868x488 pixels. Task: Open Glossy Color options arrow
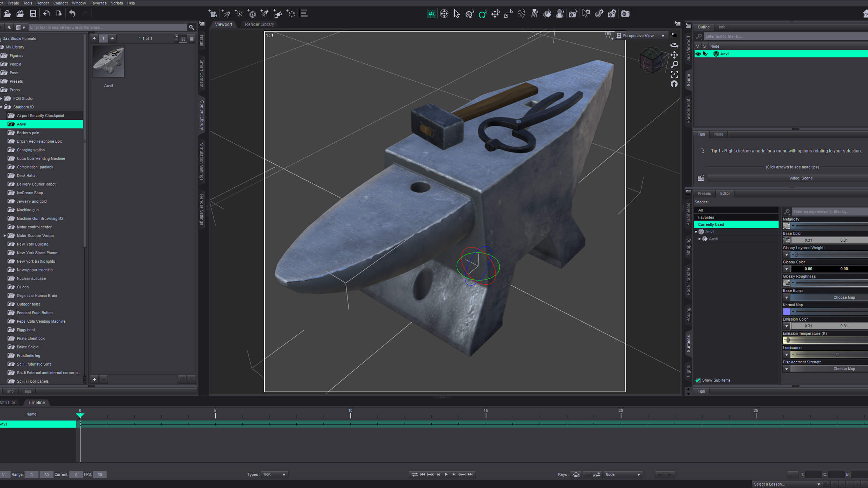[x=787, y=269]
